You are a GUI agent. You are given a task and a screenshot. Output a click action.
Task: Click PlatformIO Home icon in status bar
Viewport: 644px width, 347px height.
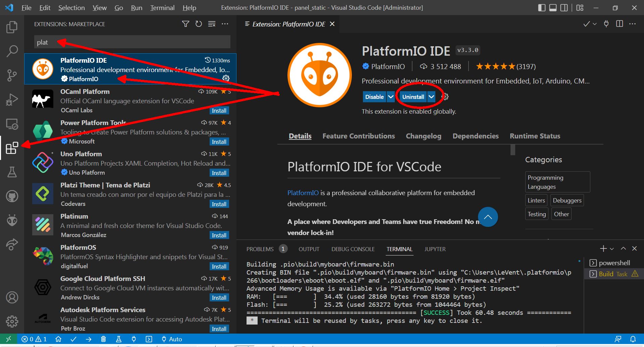point(58,339)
